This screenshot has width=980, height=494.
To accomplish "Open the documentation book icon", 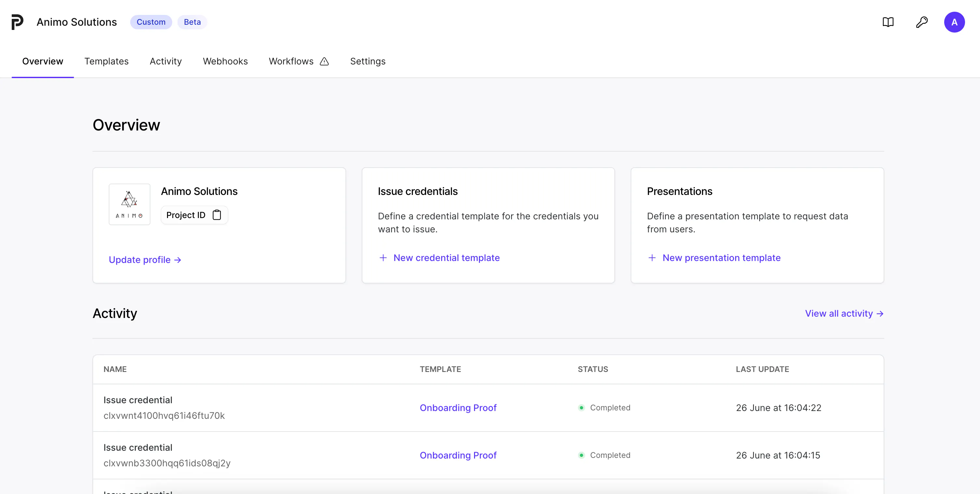I will 888,22.
